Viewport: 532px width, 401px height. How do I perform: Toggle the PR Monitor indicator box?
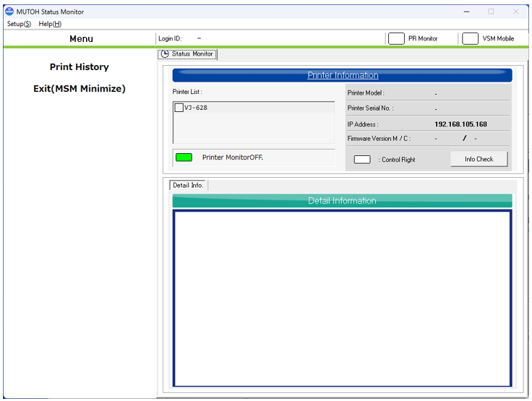(396, 39)
